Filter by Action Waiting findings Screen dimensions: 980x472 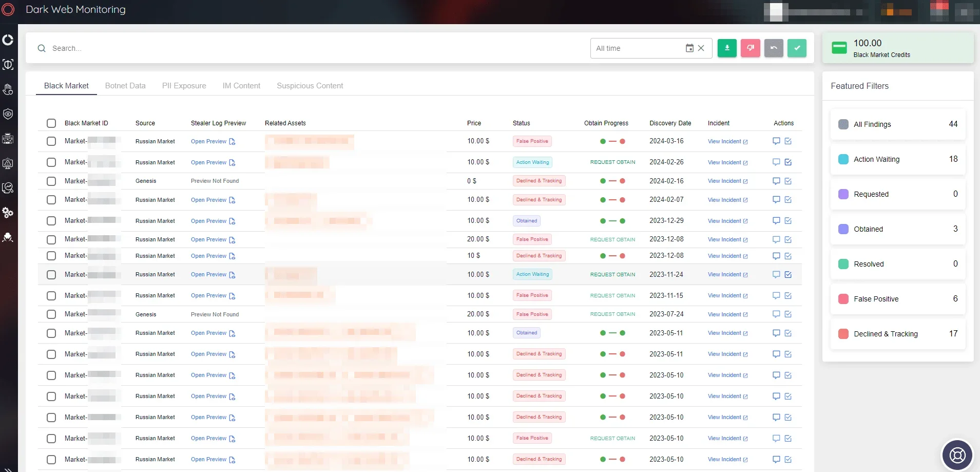pos(898,159)
